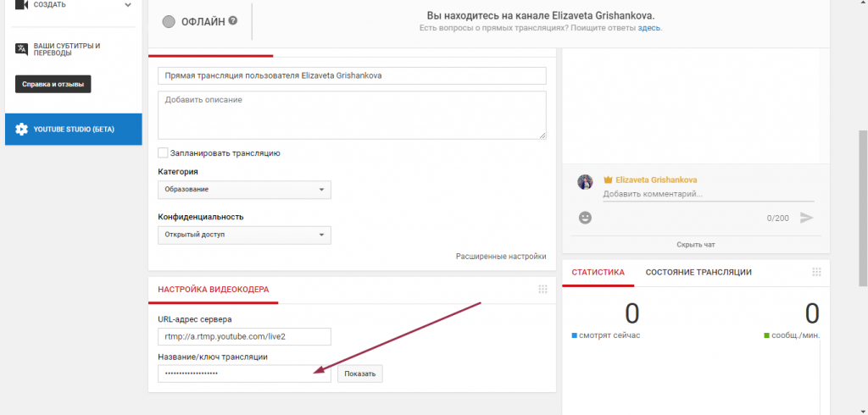Click the description field resize handle
The width and height of the screenshot is (868, 415).
pos(542,136)
